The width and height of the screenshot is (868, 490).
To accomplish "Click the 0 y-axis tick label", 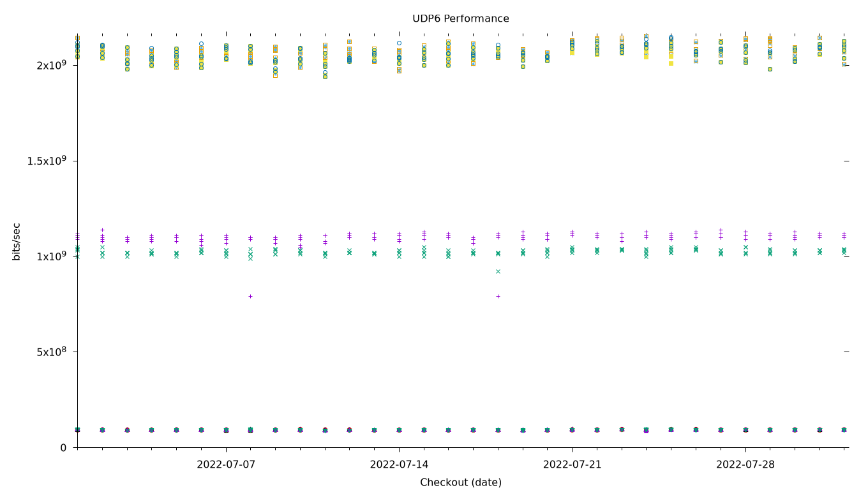I will [63, 447].
